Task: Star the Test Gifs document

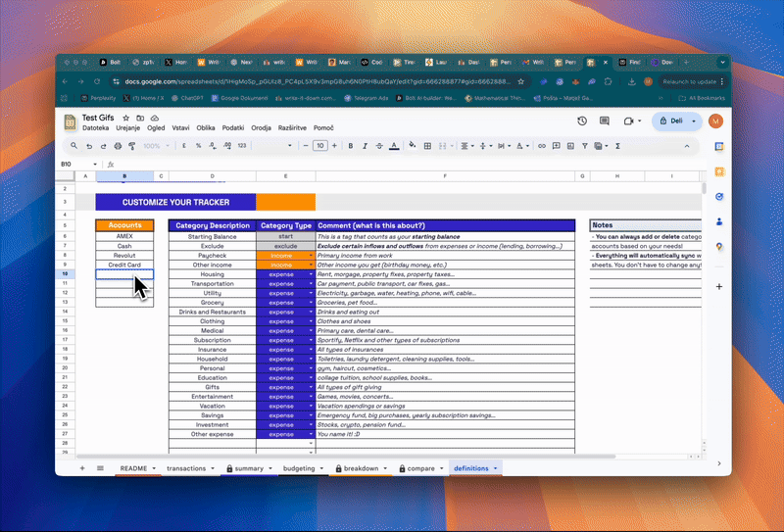Action: pyautogui.click(x=126, y=118)
